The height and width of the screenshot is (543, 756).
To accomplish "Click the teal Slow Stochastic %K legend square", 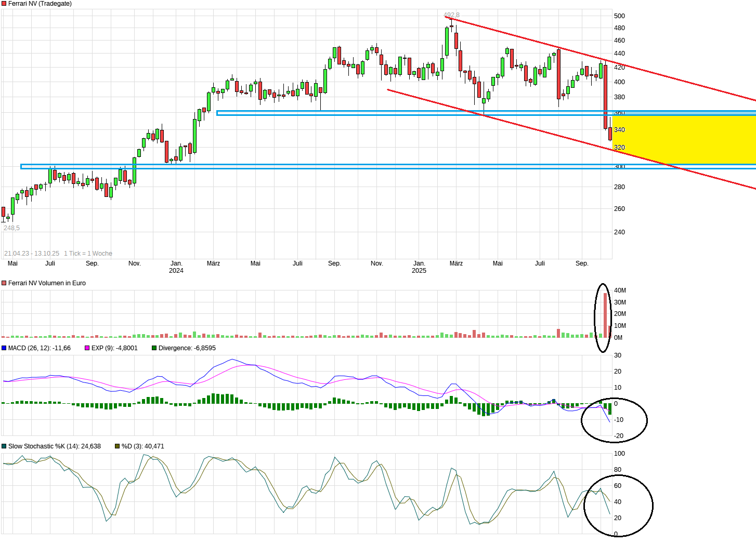I will pos(4,446).
